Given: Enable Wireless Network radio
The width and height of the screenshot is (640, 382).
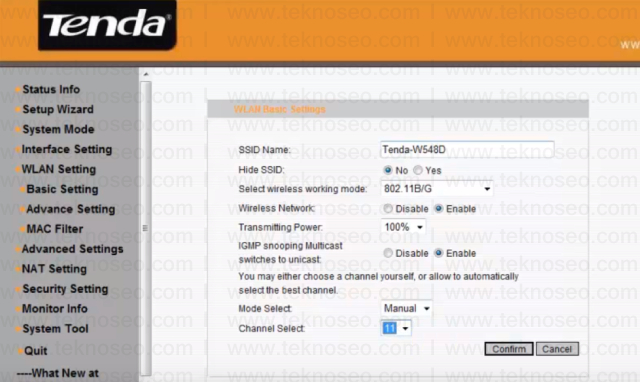Looking at the screenshot, I should click(x=438, y=209).
